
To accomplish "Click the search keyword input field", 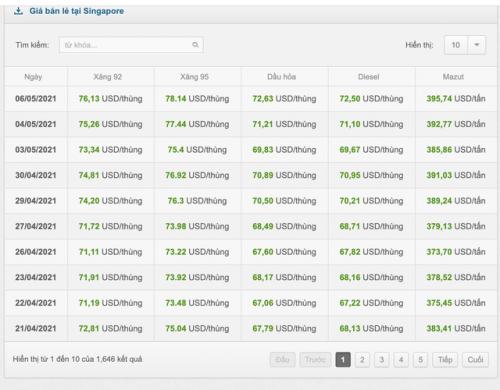I will point(131,45).
